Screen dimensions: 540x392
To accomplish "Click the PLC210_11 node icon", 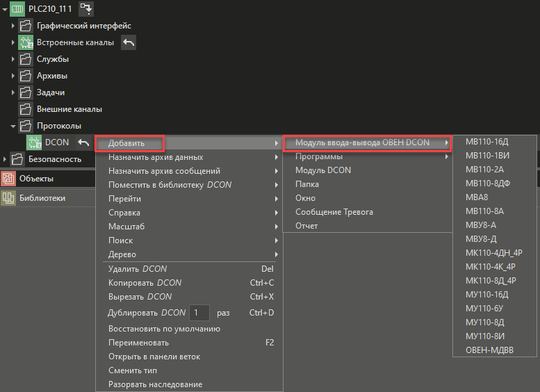I will 17,9.
